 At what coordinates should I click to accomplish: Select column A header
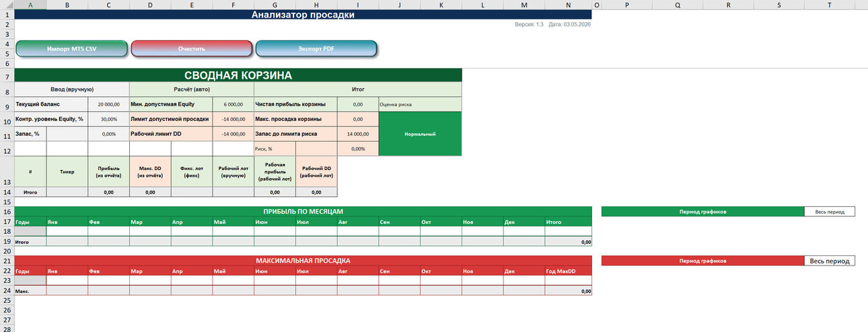30,5
